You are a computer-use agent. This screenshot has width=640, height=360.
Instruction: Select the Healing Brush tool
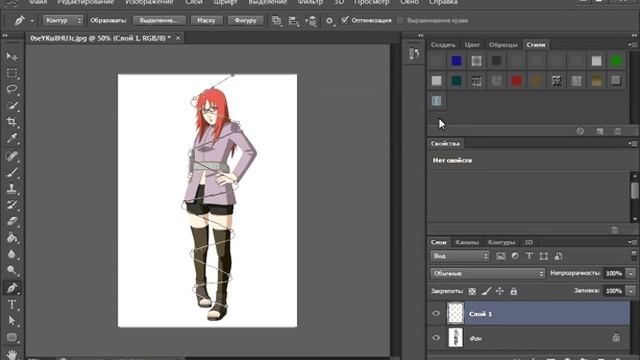tap(12, 156)
